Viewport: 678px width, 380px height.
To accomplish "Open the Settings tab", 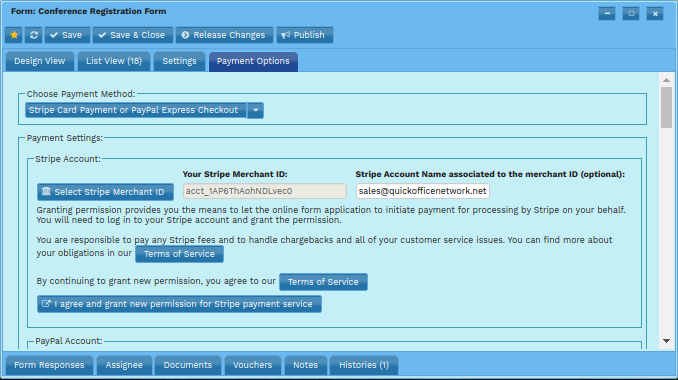I will pos(179,61).
